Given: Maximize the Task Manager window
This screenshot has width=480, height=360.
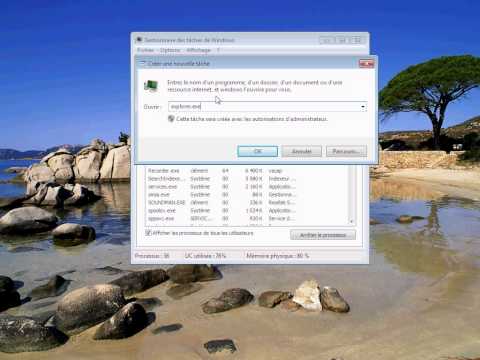Looking at the screenshot, I should 341,40.
